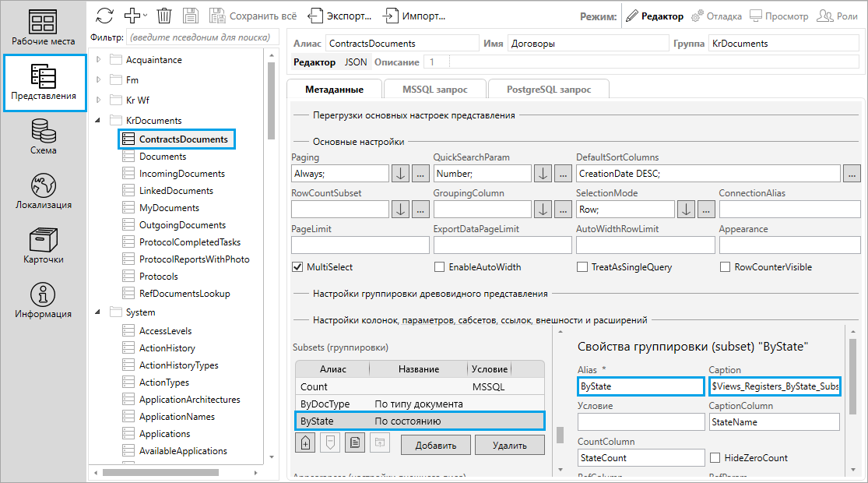The height and width of the screenshot is (483, 868).
Task: Open Информация section in sidebar
Action: tap(43, 301)
